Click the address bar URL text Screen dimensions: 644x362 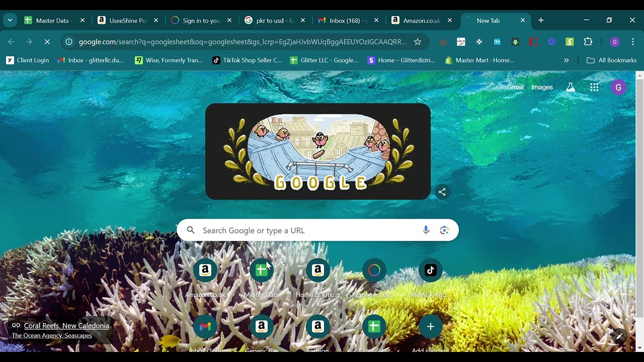243,42
